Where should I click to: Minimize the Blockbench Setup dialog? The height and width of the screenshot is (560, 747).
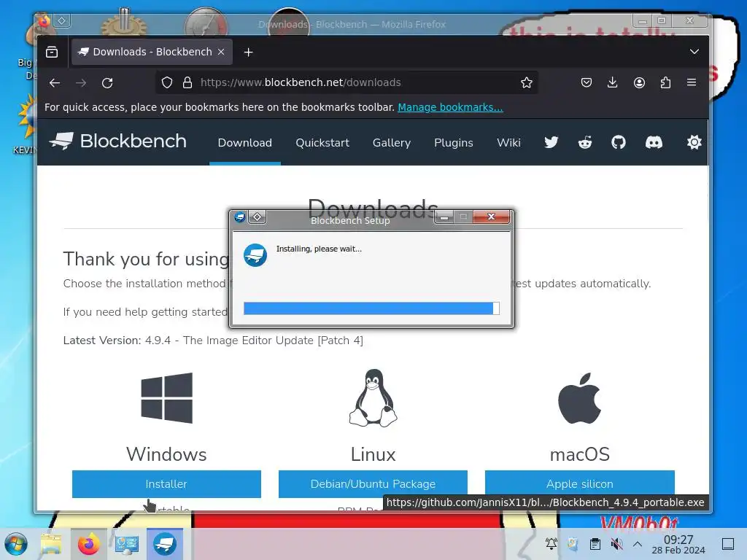tap(444, 217)
